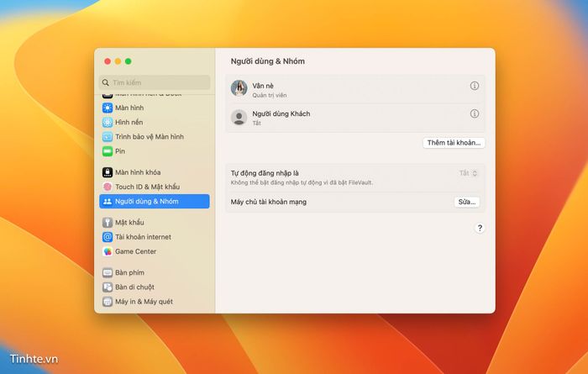This screenshot has height=374, width=588.
Task: Select Trình bảo vệ Màn hình label
Action: (x=150, y=137)
